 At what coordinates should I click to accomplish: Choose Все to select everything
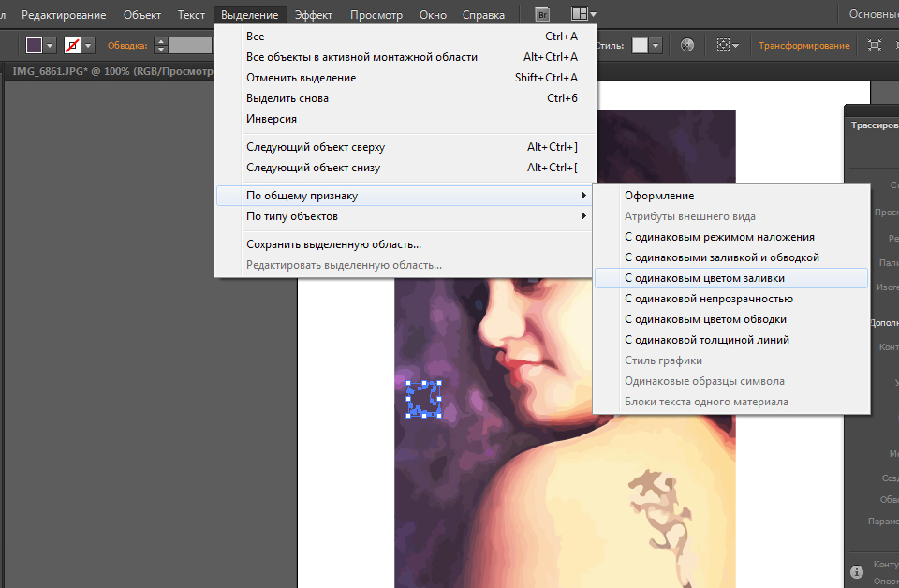point(405,37)
